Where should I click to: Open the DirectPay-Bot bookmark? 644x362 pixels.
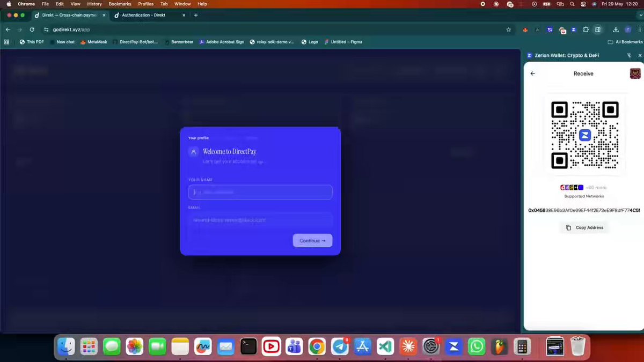(x=135, y=42)
